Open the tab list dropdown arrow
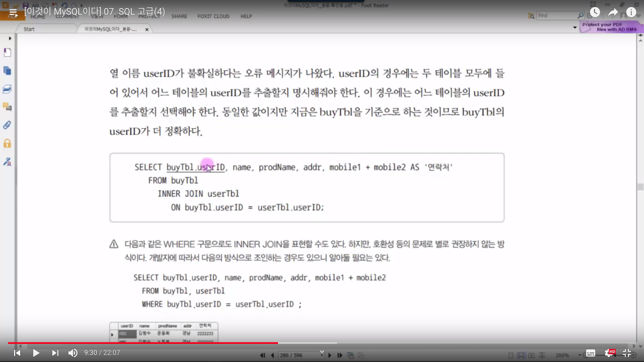 (x=575, y=27)
